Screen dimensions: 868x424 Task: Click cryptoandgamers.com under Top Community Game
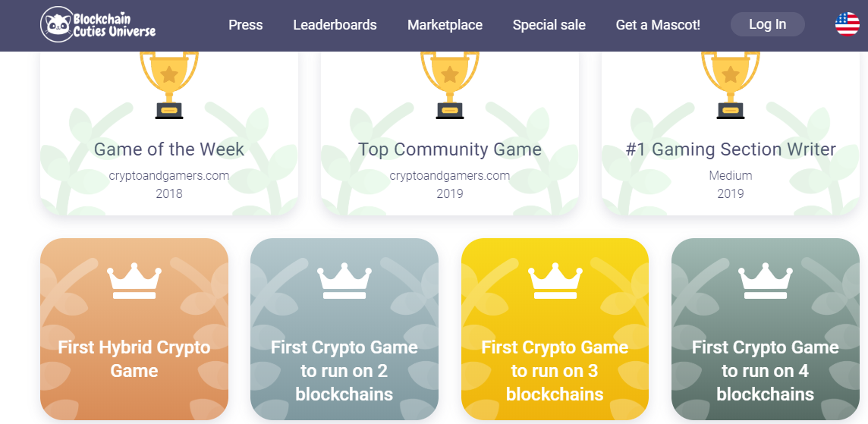449,176
